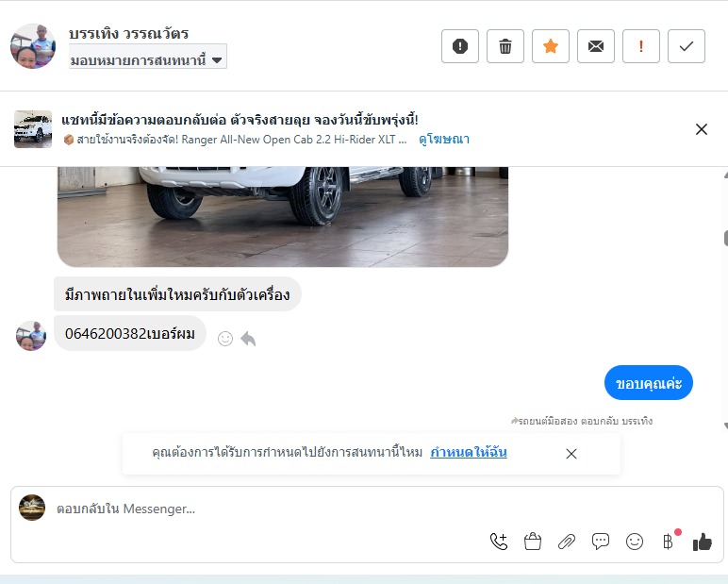This screenshot has height=584, width=728.
Task: Dismiss the assignment prompt
Action: coord(571,454)
